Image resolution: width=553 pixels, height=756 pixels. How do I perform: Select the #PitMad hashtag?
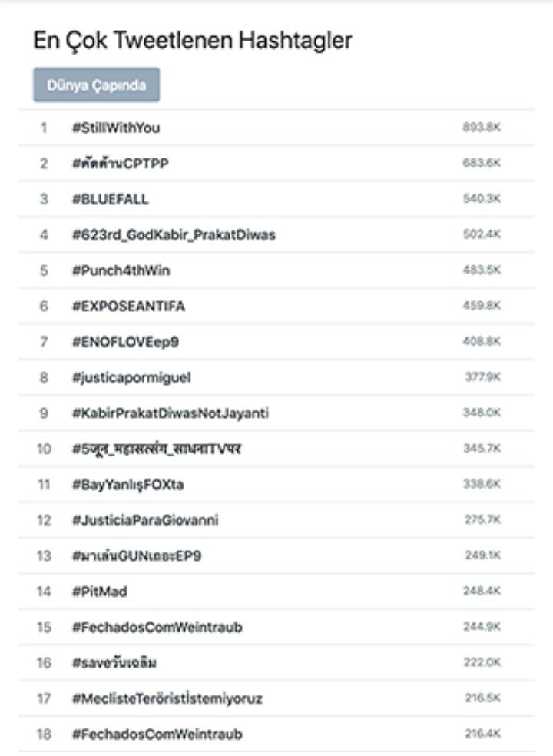click(99, 592)
